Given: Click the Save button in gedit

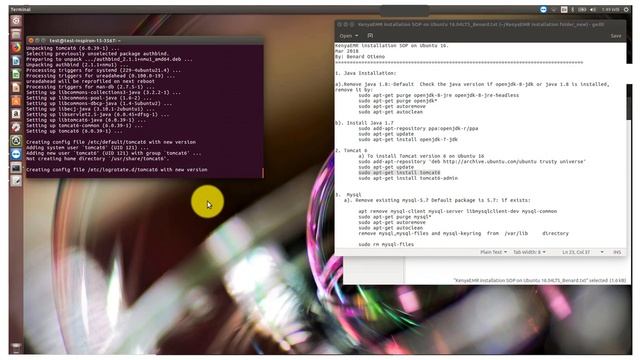Looking at the screenshot, I should pos(616,36).
